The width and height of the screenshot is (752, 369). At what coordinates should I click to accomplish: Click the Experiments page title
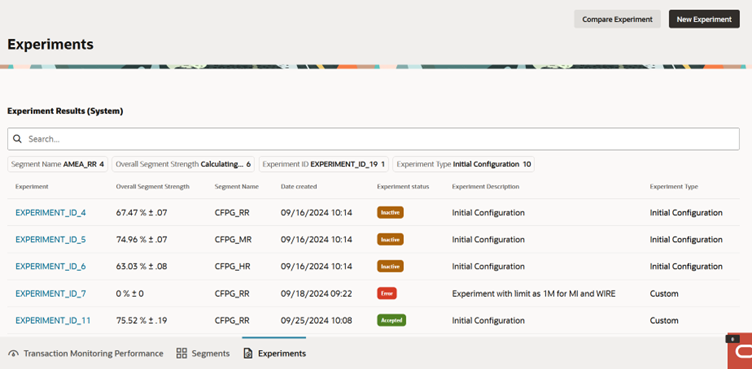50,45
